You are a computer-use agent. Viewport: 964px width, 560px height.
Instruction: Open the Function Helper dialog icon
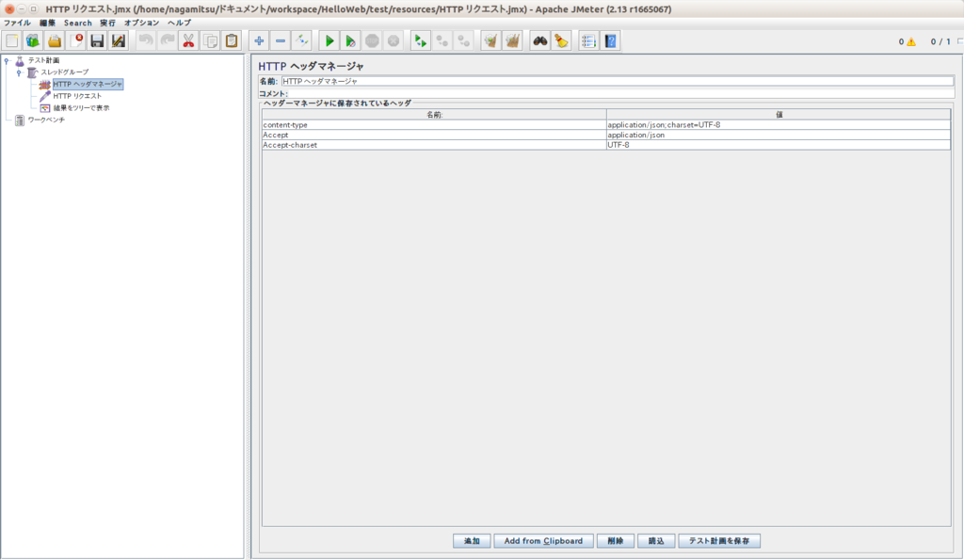click(x=588, y=41)
